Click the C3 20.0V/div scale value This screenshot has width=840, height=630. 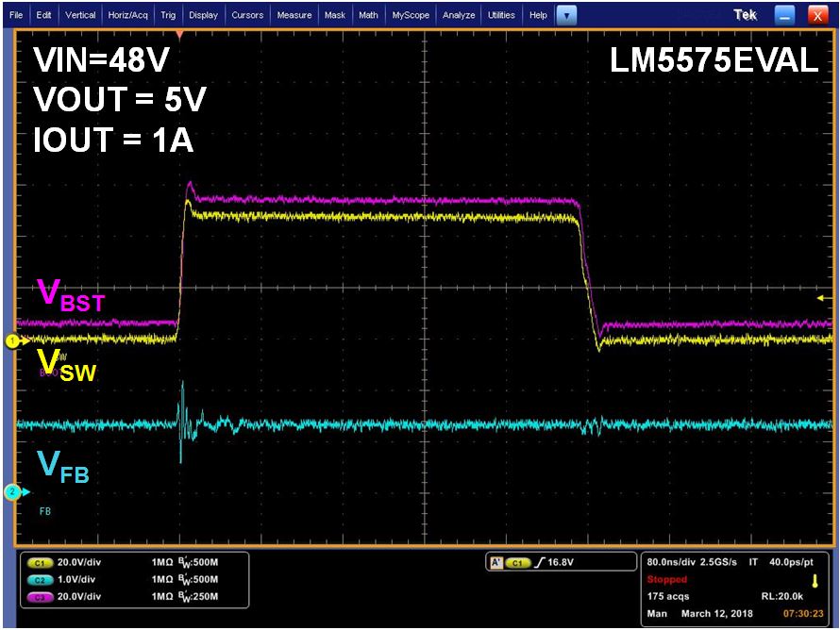tap(78, 597)
